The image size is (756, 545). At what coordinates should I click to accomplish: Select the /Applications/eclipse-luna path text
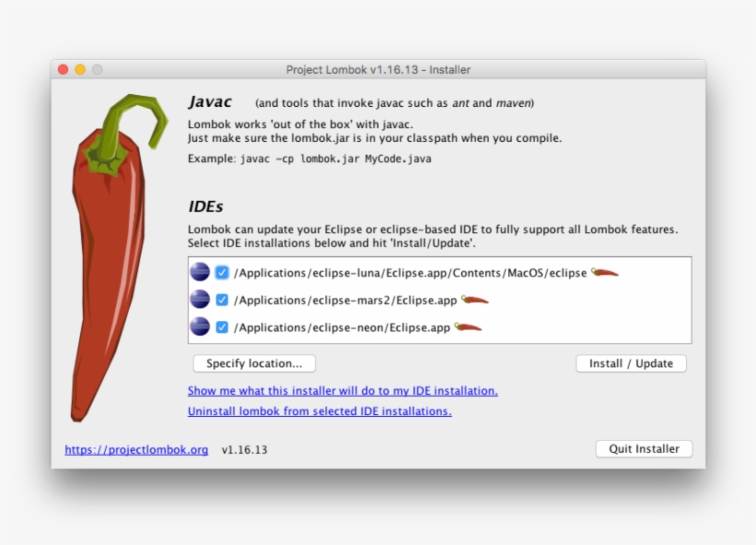pos(410,273)
